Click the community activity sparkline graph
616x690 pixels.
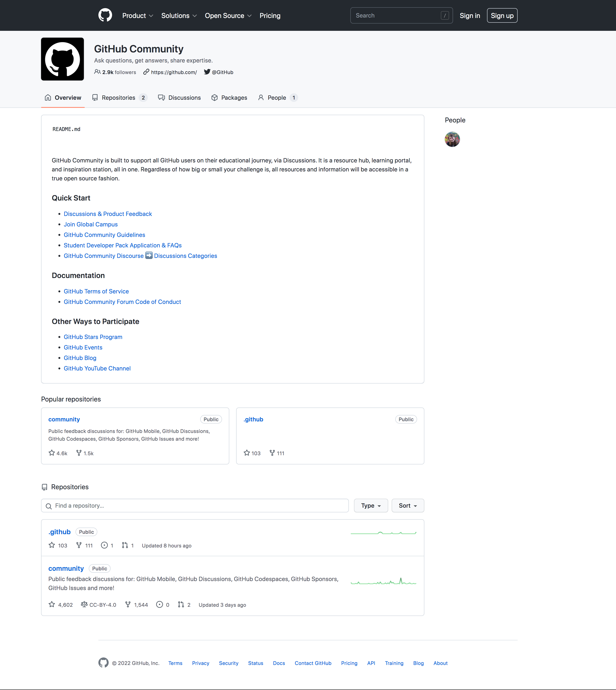point(384,581)
